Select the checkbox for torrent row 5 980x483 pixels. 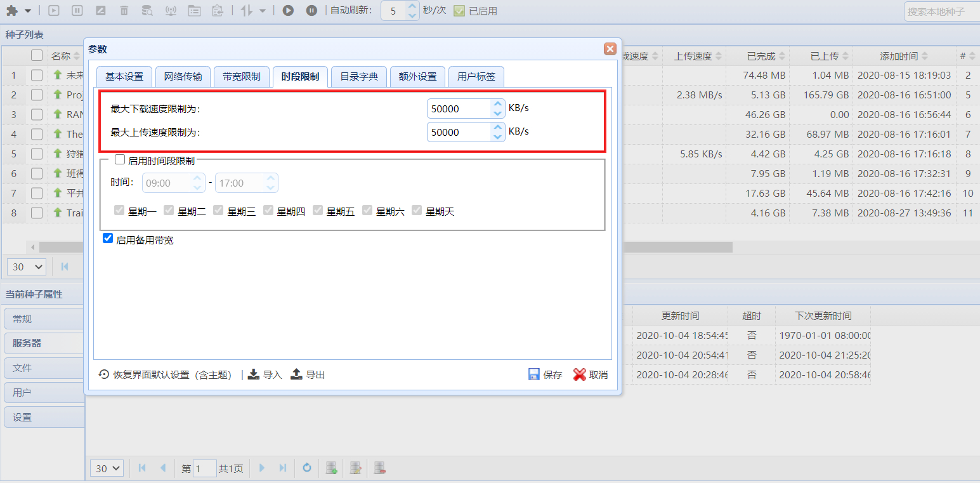point(37,154)
